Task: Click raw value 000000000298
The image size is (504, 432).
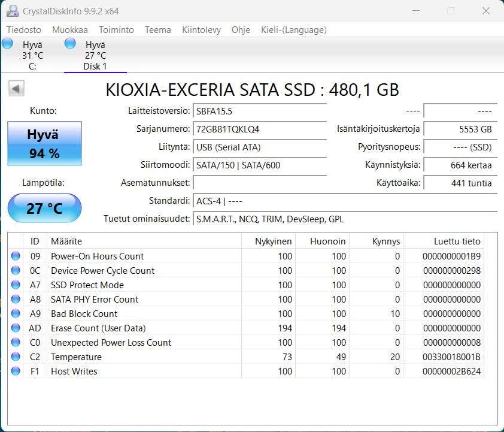Action: [x=451, y=270]
